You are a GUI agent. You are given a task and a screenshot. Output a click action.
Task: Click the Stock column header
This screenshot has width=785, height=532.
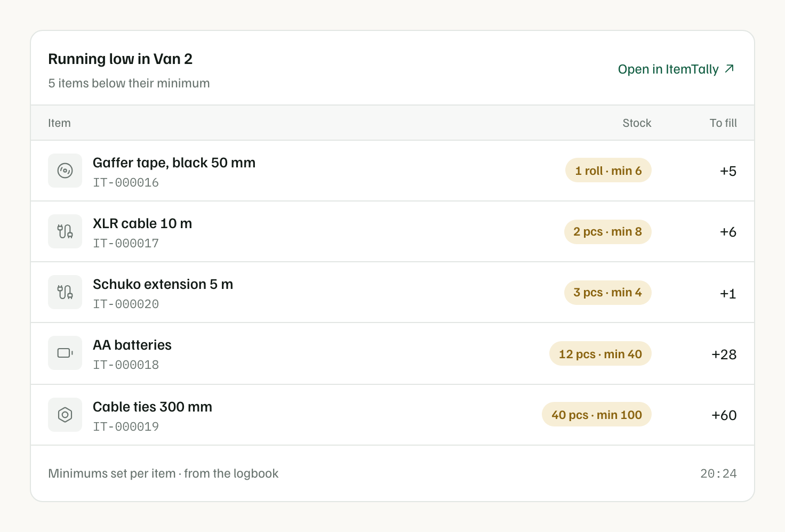point(637,123)
